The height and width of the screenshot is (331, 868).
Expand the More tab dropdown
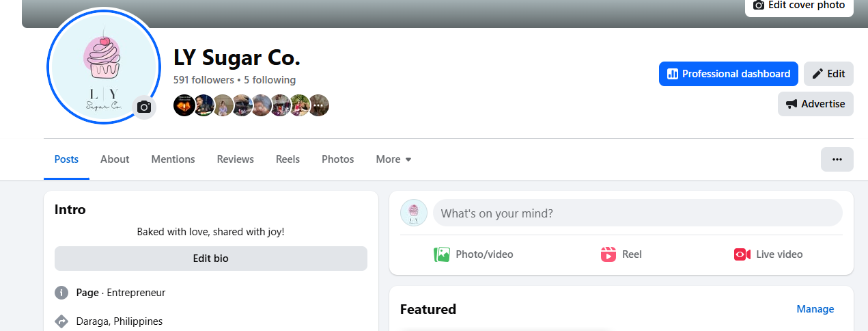[393, 159]
